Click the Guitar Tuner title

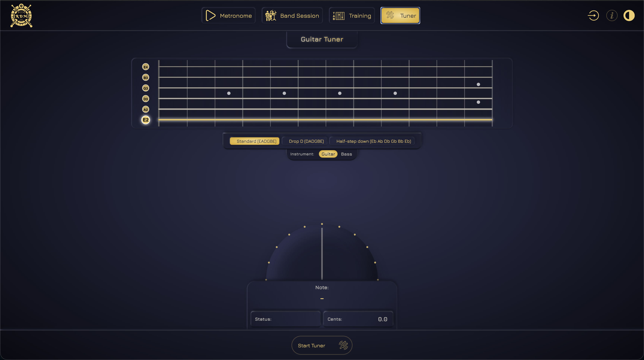322,39
